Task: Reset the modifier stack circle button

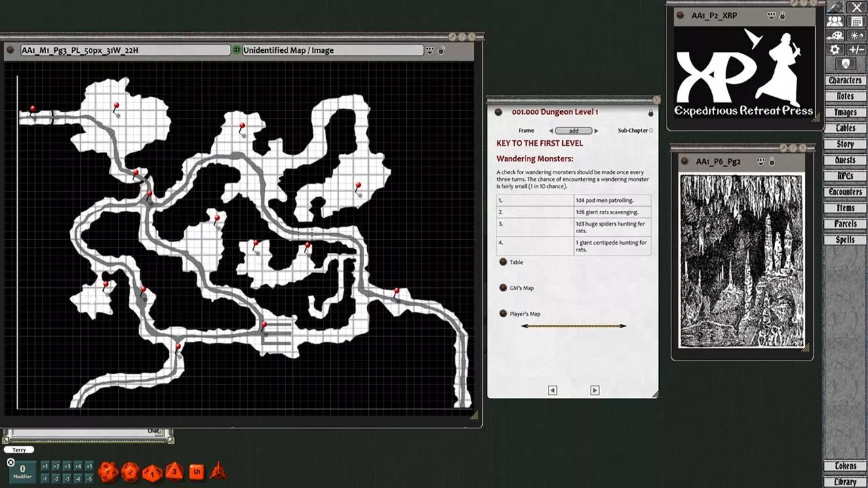Action: tap(10, 462)
